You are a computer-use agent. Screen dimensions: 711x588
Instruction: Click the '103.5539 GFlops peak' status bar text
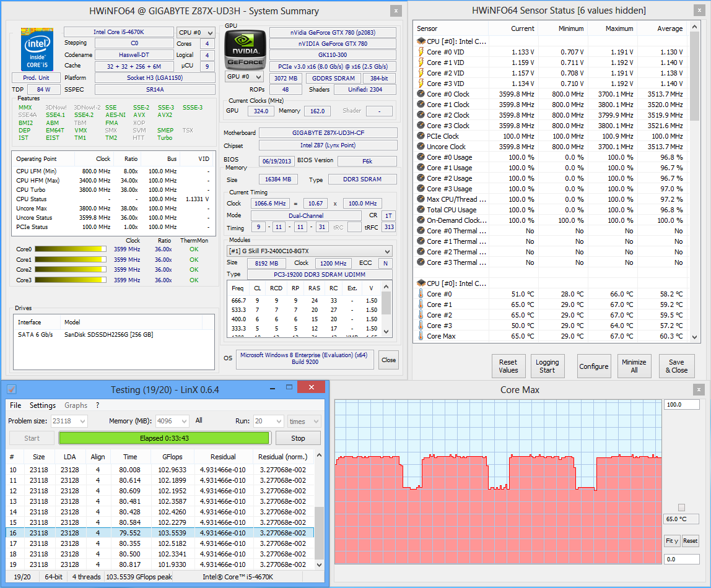139,577
